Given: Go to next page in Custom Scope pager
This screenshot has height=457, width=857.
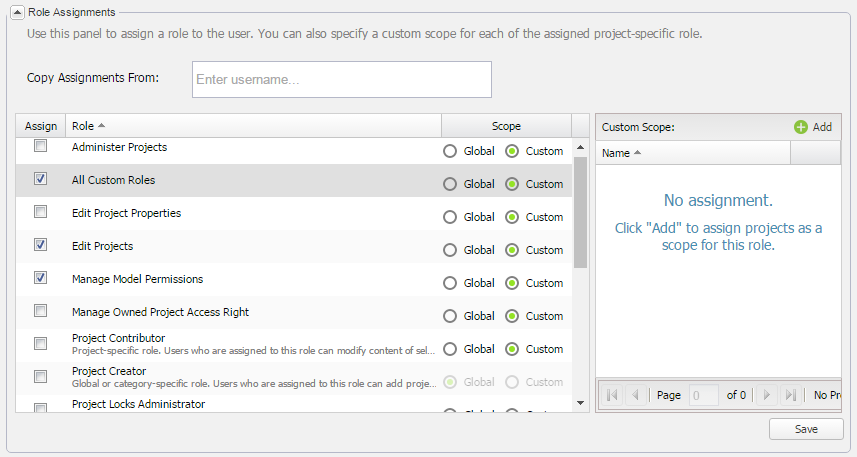Looking at the screenshot, I should point(766,395).
